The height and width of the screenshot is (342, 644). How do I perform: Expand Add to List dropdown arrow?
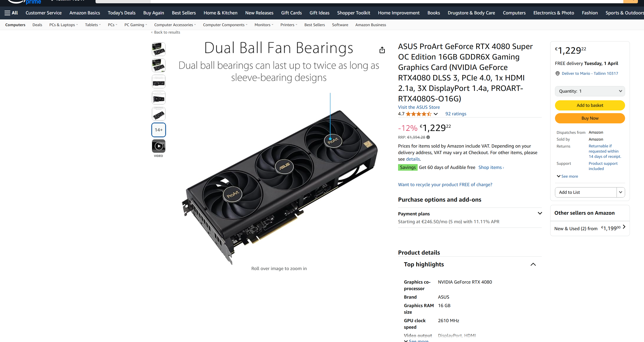point(620,192)
